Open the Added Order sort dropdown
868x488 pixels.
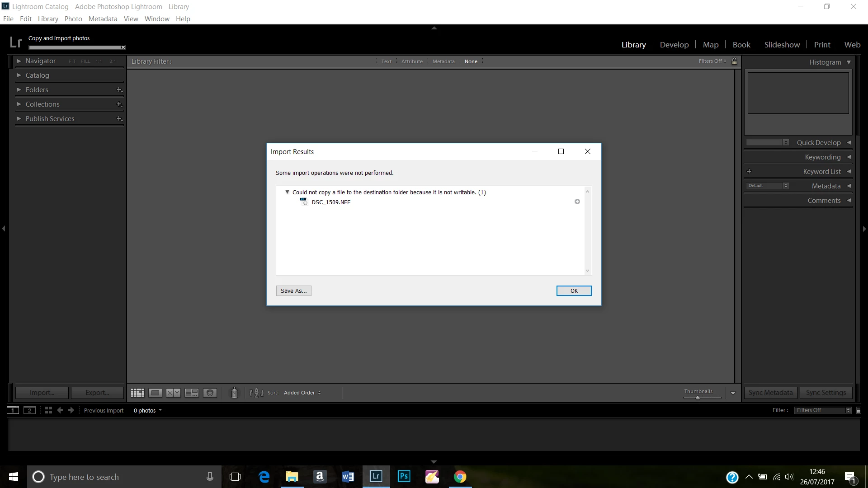click(302, 393)
